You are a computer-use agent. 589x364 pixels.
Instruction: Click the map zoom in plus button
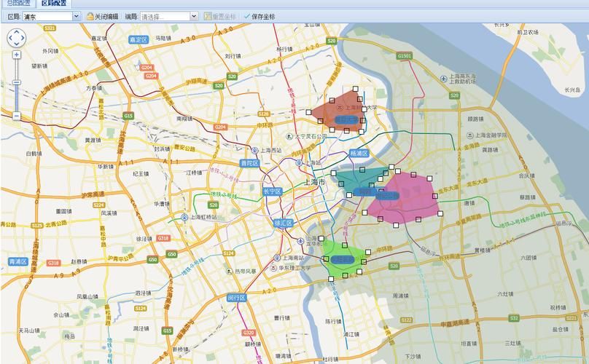click(16, 55)
